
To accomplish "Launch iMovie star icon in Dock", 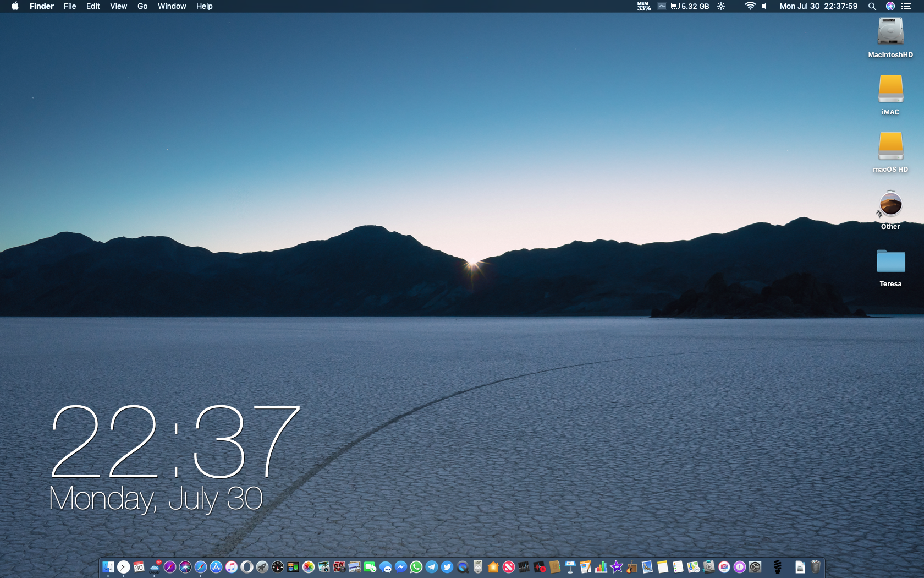I will (617, 567).
